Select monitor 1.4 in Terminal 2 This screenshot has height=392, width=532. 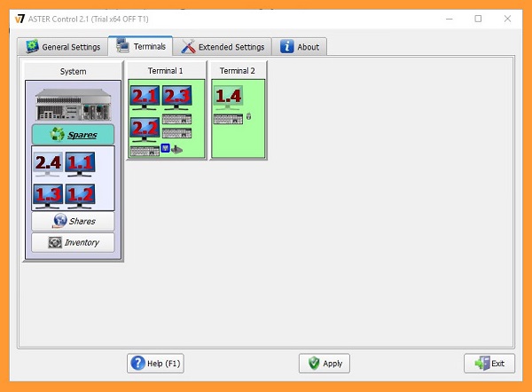tap(228, 98)
